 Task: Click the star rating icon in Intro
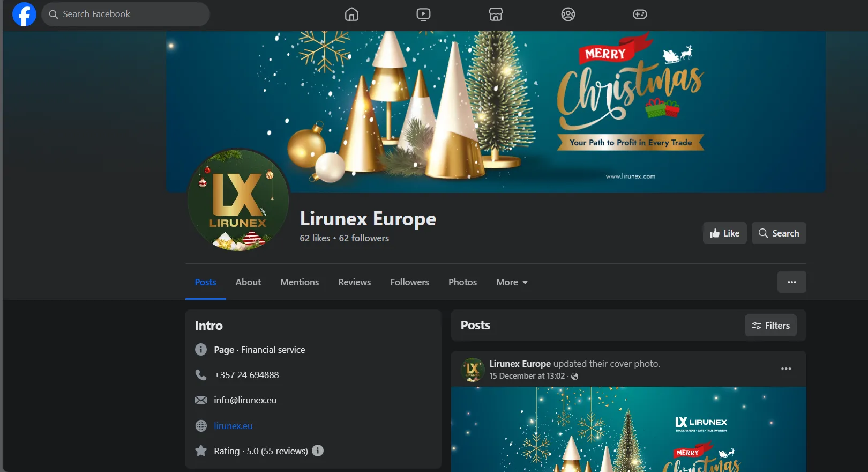(201, 451)
